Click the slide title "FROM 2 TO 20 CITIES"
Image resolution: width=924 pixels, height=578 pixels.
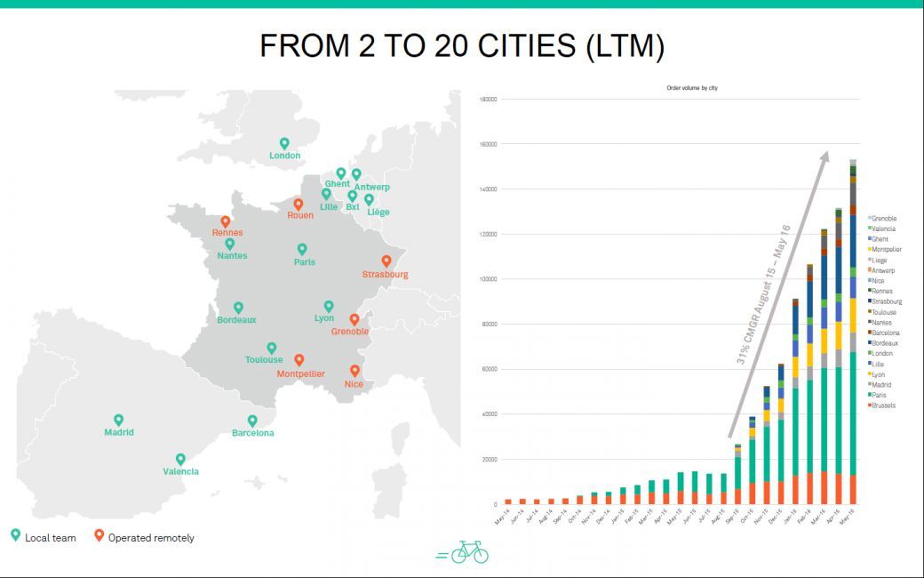point(461,46)
